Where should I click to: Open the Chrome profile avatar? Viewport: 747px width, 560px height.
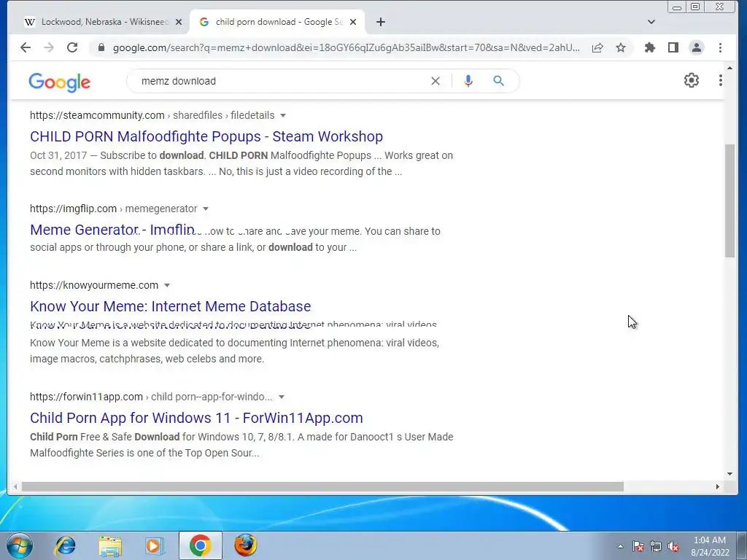(696, 47)
